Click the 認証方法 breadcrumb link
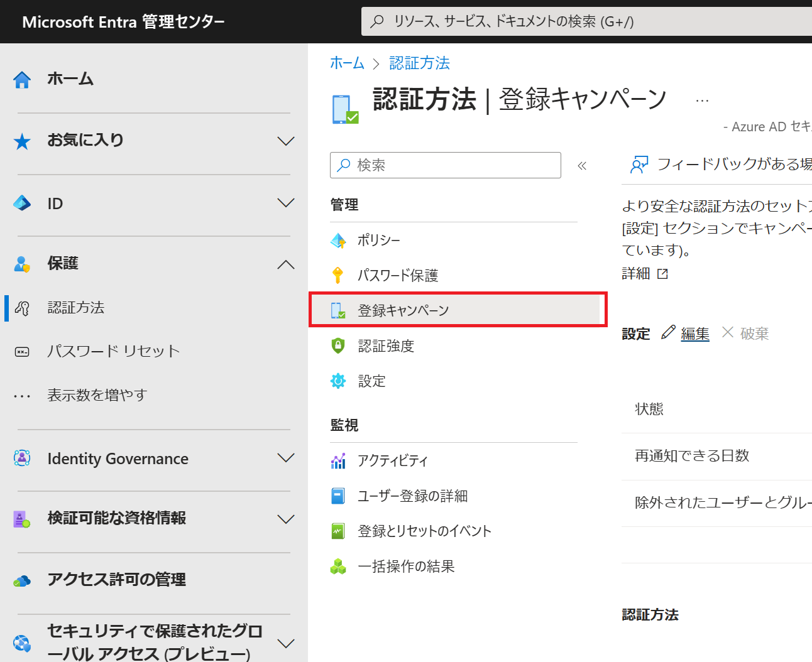Viewport: 812px width, 662px height. click(420, 63)
